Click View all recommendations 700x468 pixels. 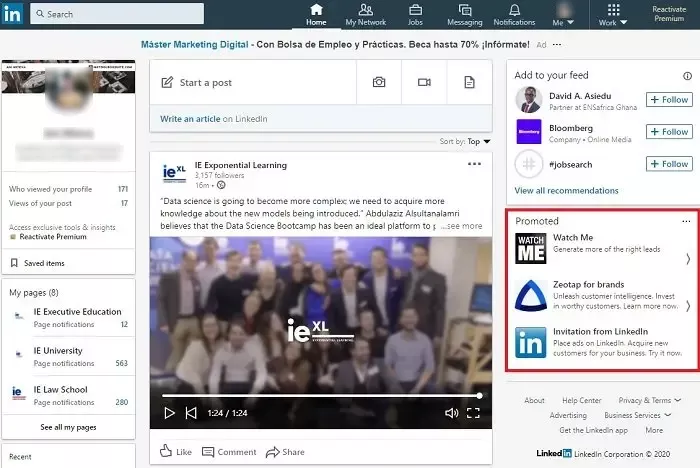[566, 191]
